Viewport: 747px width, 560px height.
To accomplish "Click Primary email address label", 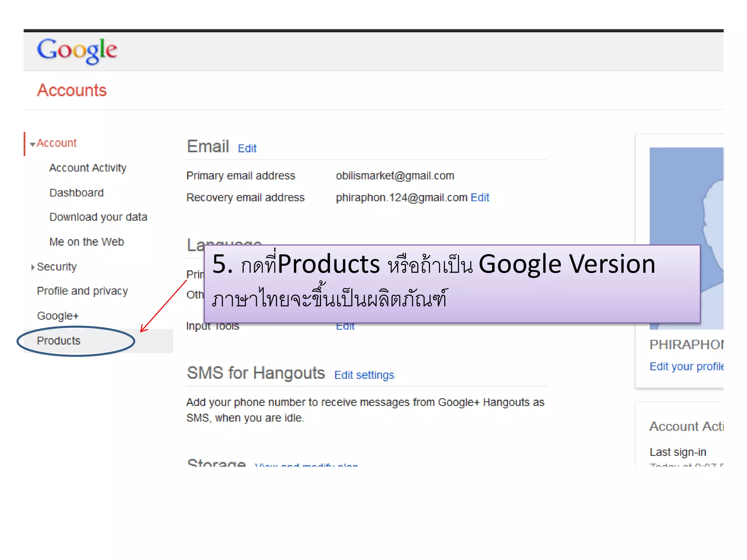I will tap(240, 176).
